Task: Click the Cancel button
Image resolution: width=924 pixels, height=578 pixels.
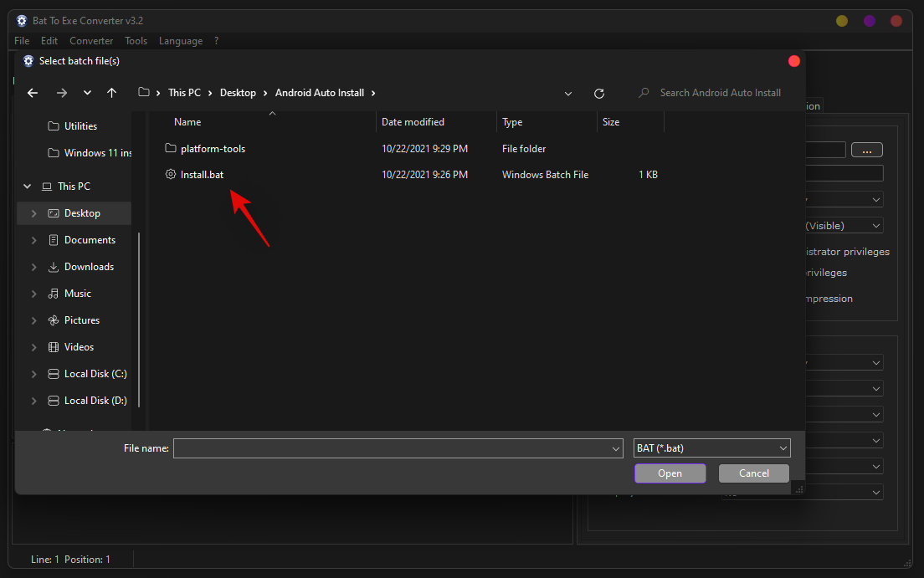Action: coord(753,473)
